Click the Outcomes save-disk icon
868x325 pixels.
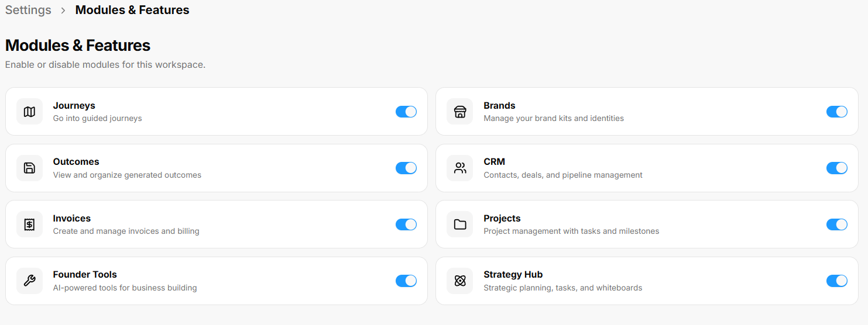[29, 168]
